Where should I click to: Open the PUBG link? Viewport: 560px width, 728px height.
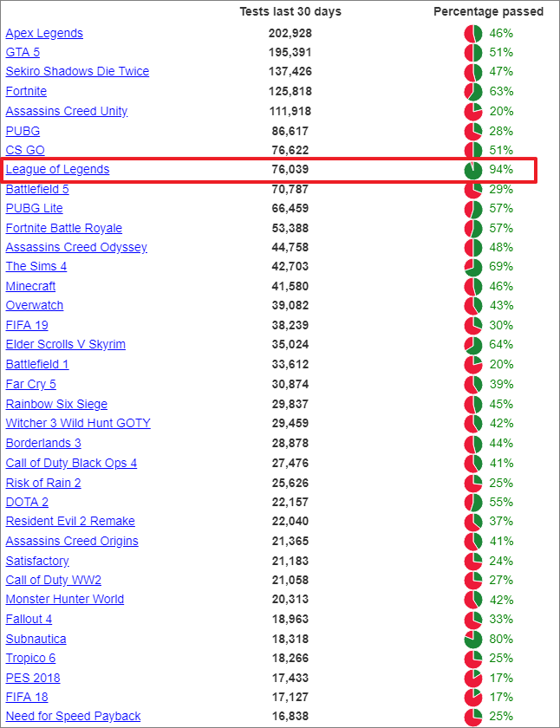coord(23,132)
